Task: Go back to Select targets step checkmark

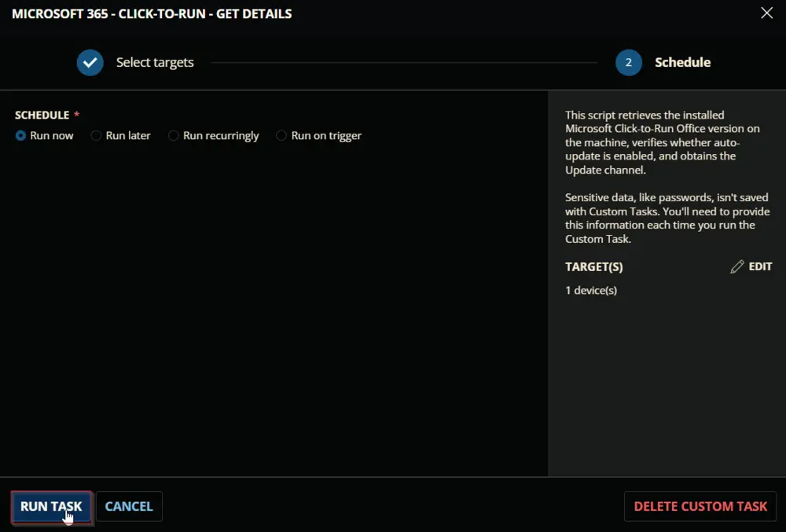Action: pos(90,63)
